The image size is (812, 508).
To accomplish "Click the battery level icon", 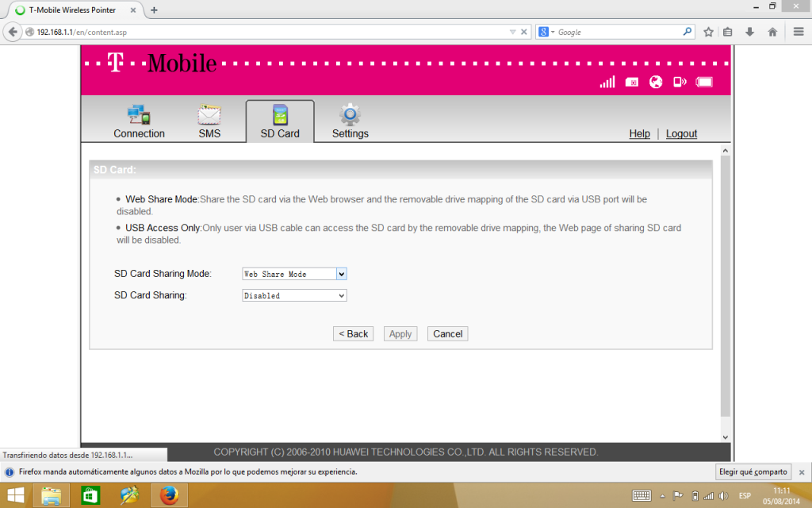I will coord(704,82).
